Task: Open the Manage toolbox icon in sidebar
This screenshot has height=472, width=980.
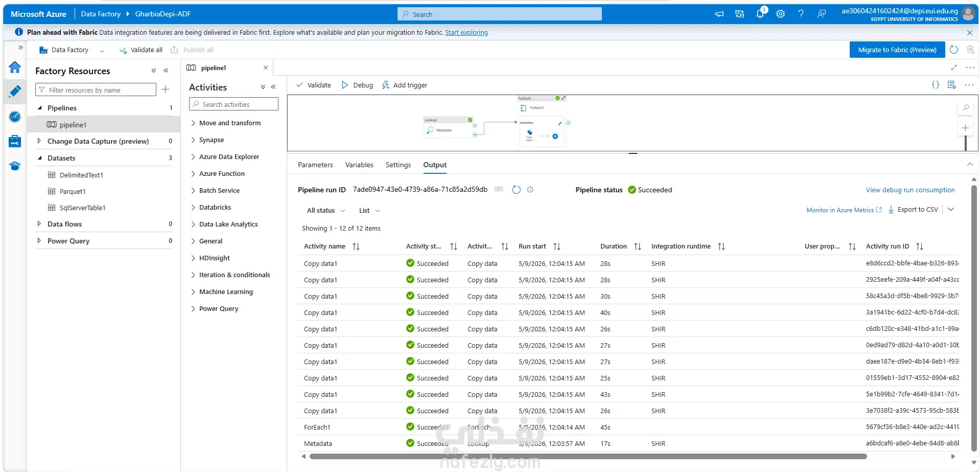Action: (15, 141)
